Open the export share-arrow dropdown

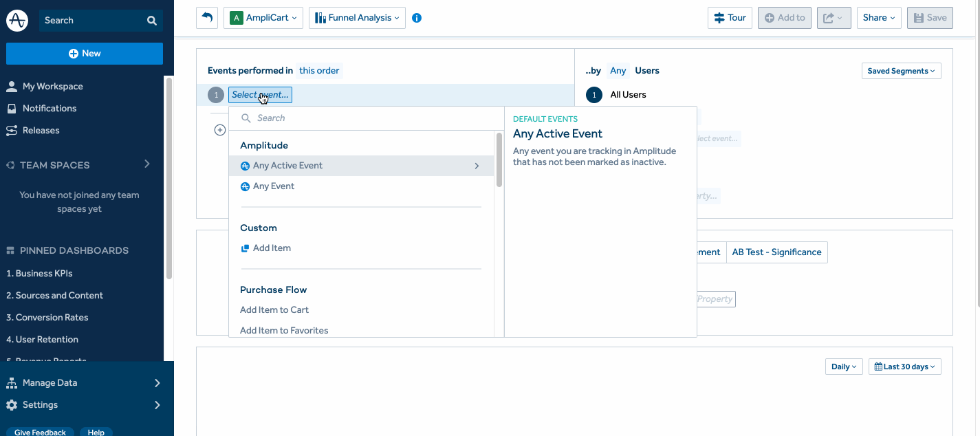click(x=834, y=18)
